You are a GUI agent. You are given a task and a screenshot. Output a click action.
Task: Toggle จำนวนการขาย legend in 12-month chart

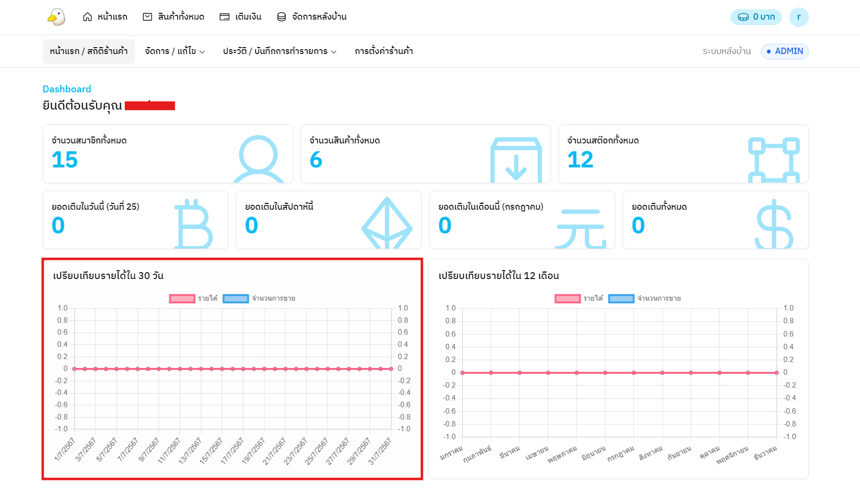[644, 298]
